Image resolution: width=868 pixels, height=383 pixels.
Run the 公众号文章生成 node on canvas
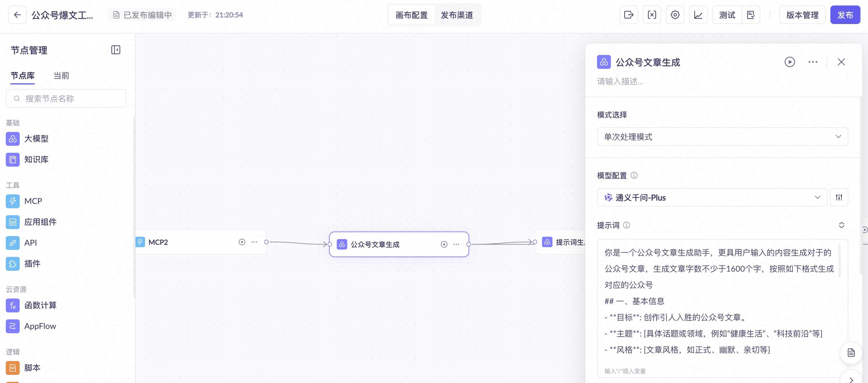point(444,244)
